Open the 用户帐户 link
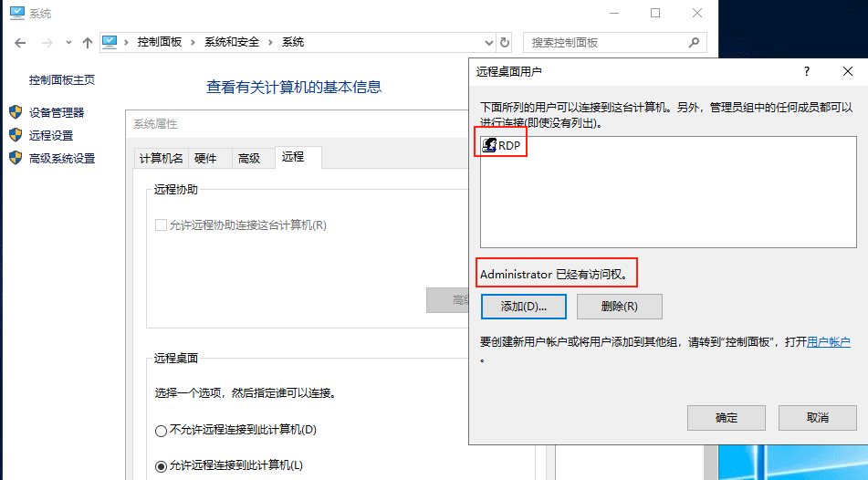 [829, 342]
